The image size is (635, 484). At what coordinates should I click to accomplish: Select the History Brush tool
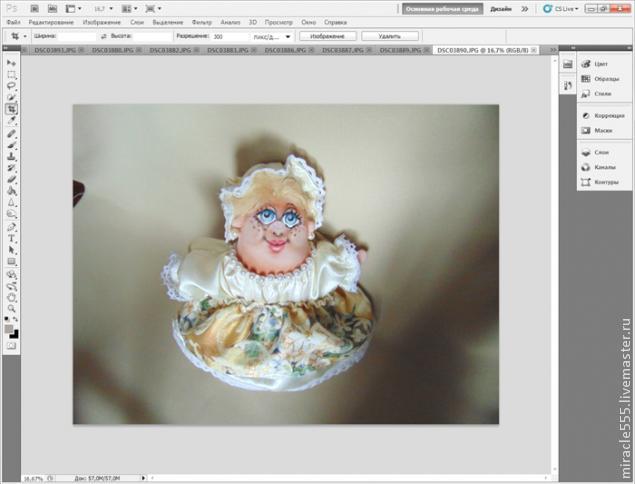click(x=11, y=168)
